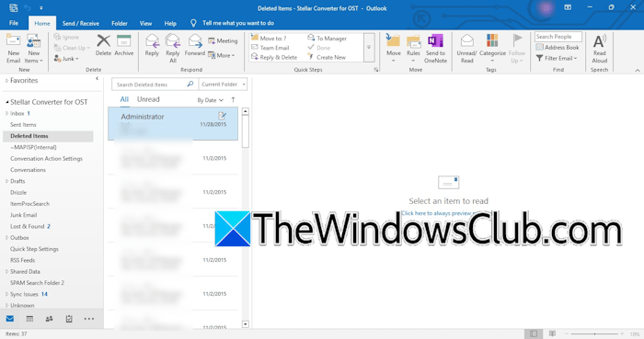The width and height of the screenshot is (644, 339).
Task: Reply to the message
Action: click(x=152, y=45)
